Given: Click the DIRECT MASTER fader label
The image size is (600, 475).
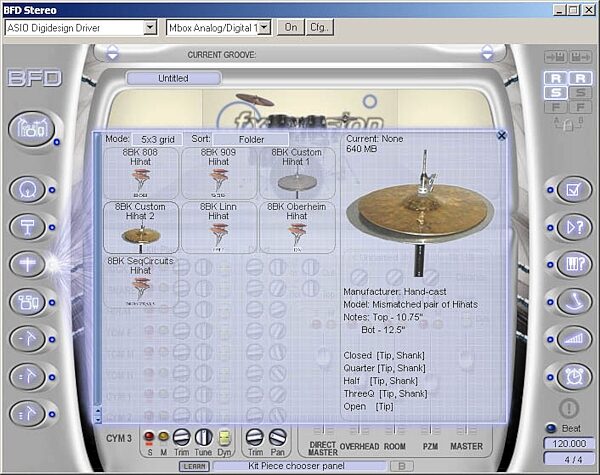Looking at the screenshot, I should (x=323, y=449).
